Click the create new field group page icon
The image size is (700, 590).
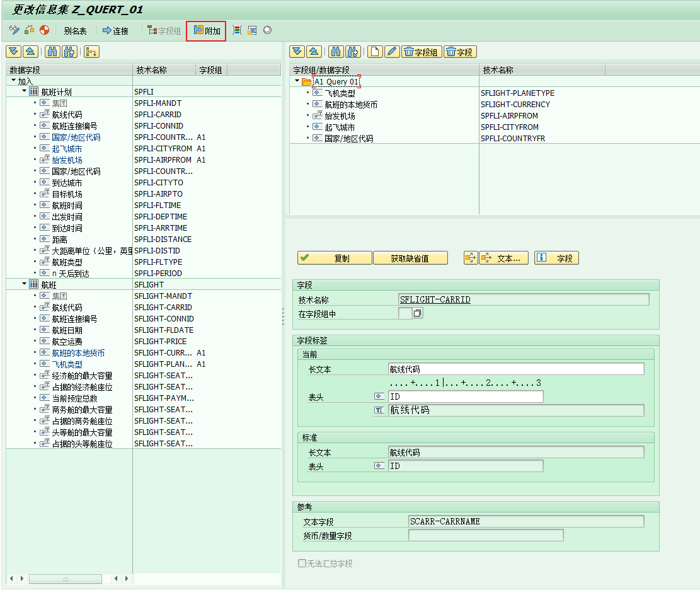pyautogui.click(x=376, y=52)
